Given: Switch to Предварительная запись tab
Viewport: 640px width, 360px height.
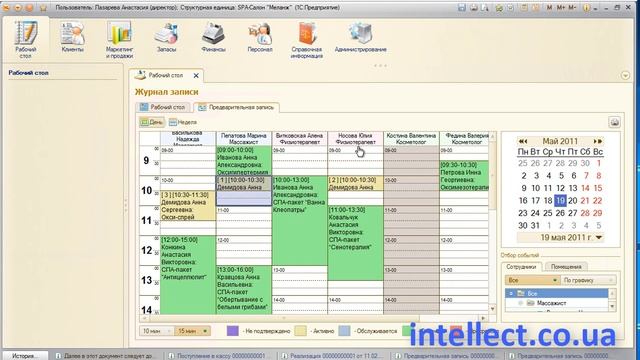Looking at the screenshot, I should coord(236,107).
